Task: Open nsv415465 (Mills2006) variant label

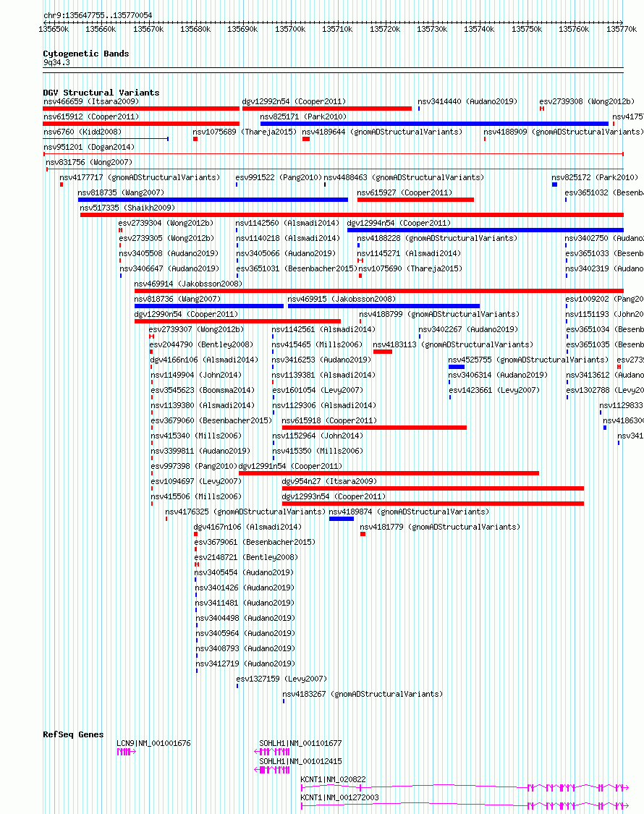Action: click(x=317, y=344)
